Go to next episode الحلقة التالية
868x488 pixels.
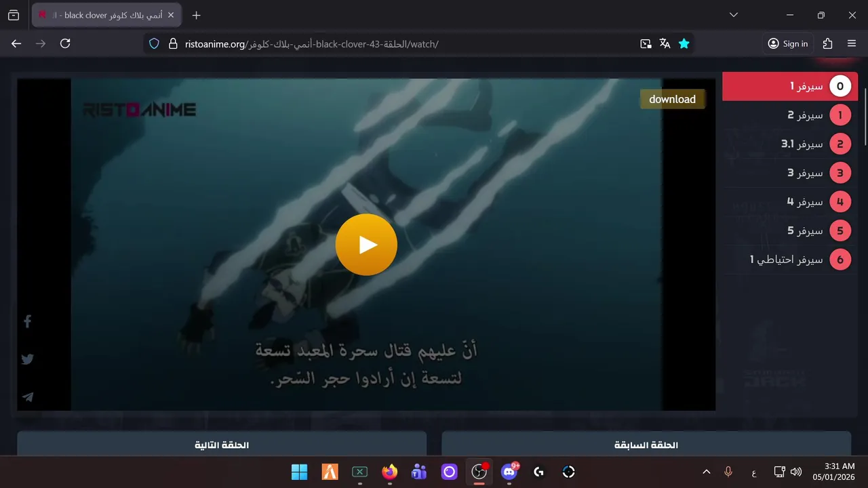pos(222,445)
